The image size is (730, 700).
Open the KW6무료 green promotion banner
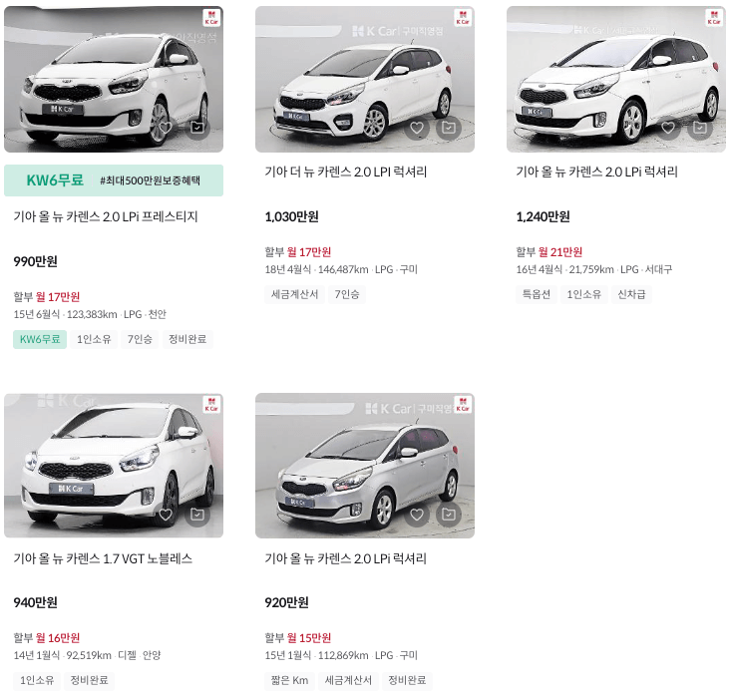coord(114,180)
